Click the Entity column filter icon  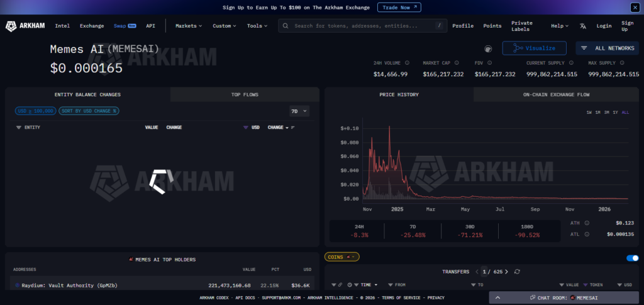click(x=18, y=127)
